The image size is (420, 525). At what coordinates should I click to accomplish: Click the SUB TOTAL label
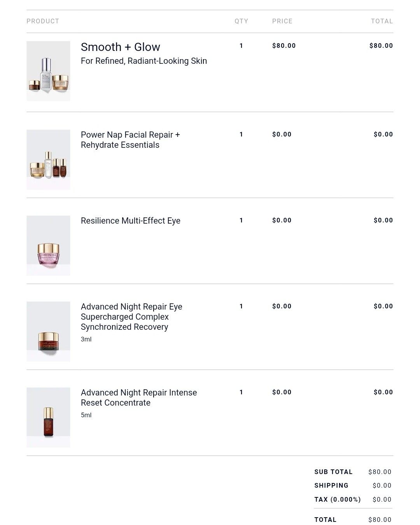pyautogui.click(x=333, y=472)
